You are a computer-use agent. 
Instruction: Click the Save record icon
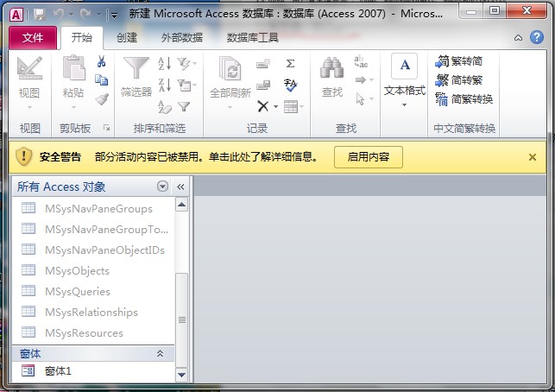[x=263, y=85]
